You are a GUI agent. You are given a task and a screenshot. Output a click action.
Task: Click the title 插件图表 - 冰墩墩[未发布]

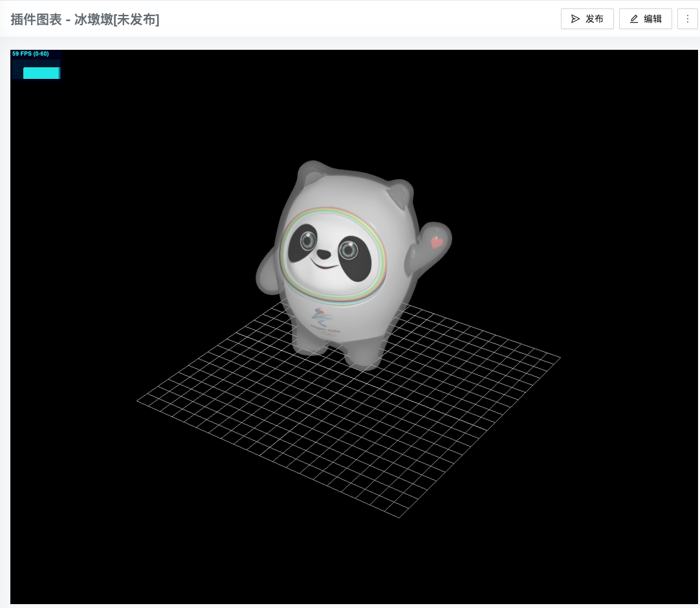pyautogui.click(x=85, y=19)
